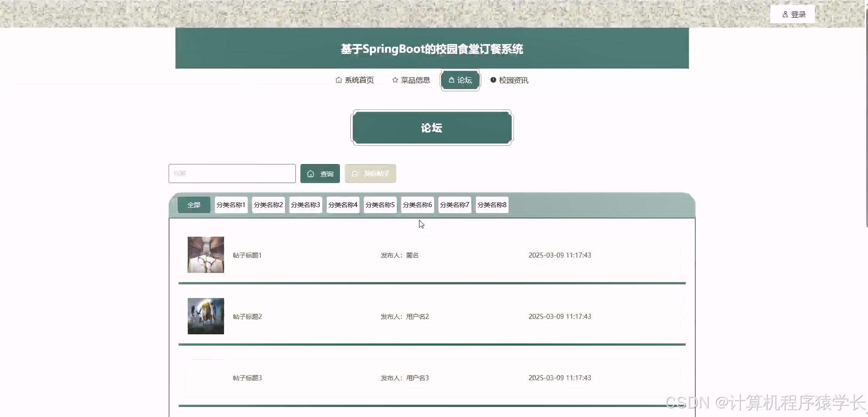Select the 分类名称5 category filter
Viewport: 868px width, 417px height.
click(x=380, y=204)
